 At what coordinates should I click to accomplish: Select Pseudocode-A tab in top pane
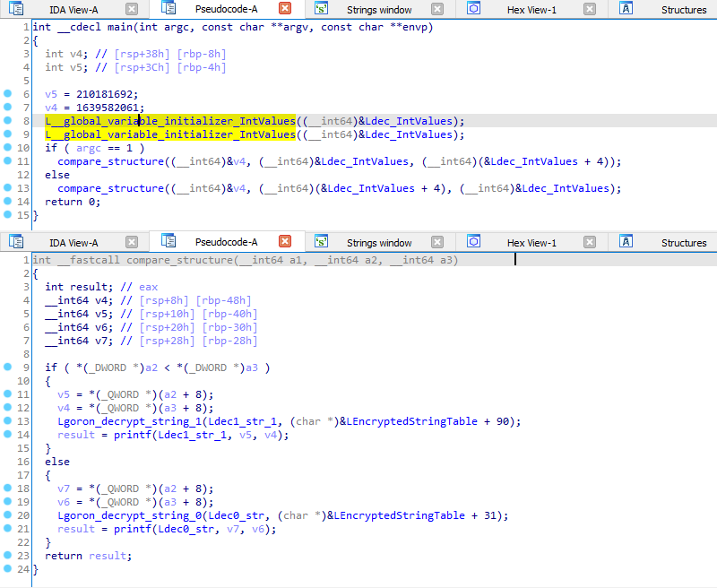[x=227, y=9]
